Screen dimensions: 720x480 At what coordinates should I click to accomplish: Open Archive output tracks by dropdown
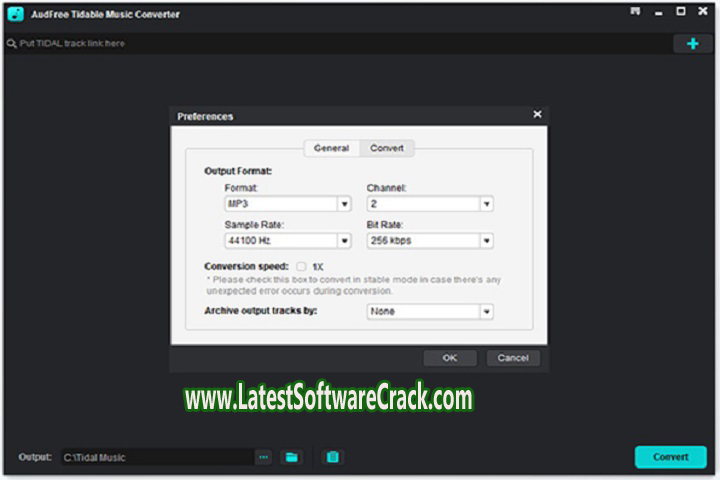pos(430,311)
